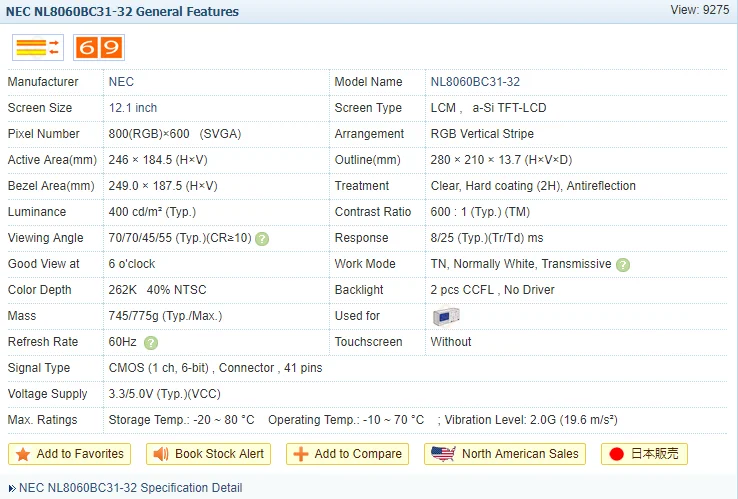
Task: Click RGB Vertical Stripe value
Action: pyautogui.click(x=482, y=134)
